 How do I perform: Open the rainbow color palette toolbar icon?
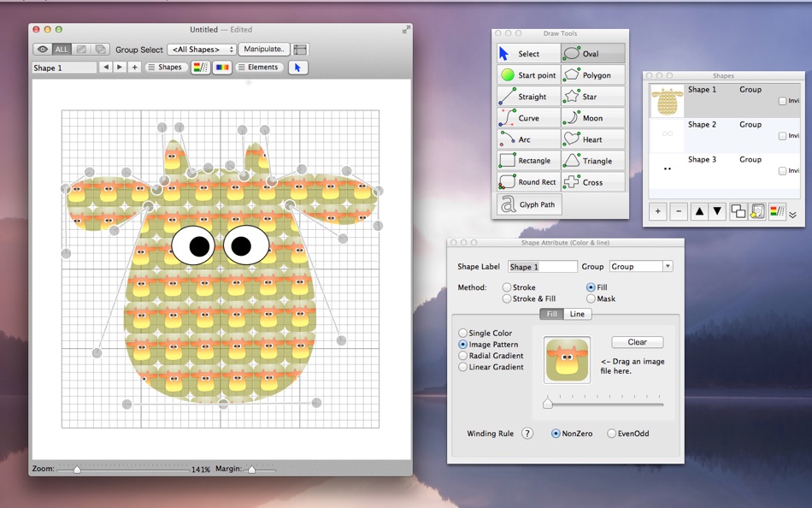[221, 68]
